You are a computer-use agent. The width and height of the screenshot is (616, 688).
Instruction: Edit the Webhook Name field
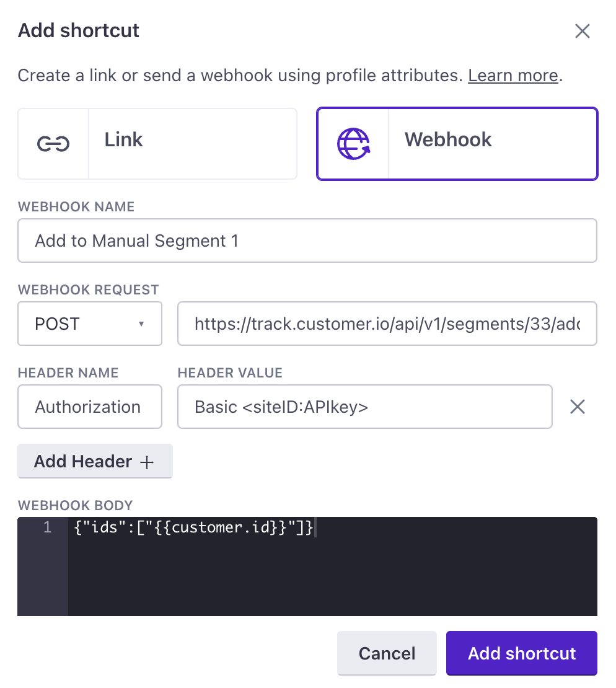click(x=307, y=240)
